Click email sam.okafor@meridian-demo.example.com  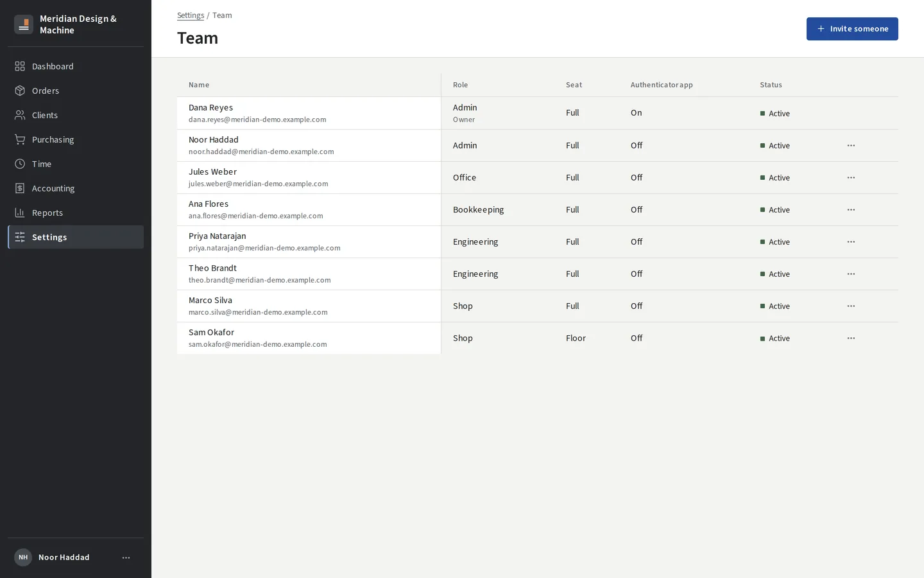[x=257, y=344]
